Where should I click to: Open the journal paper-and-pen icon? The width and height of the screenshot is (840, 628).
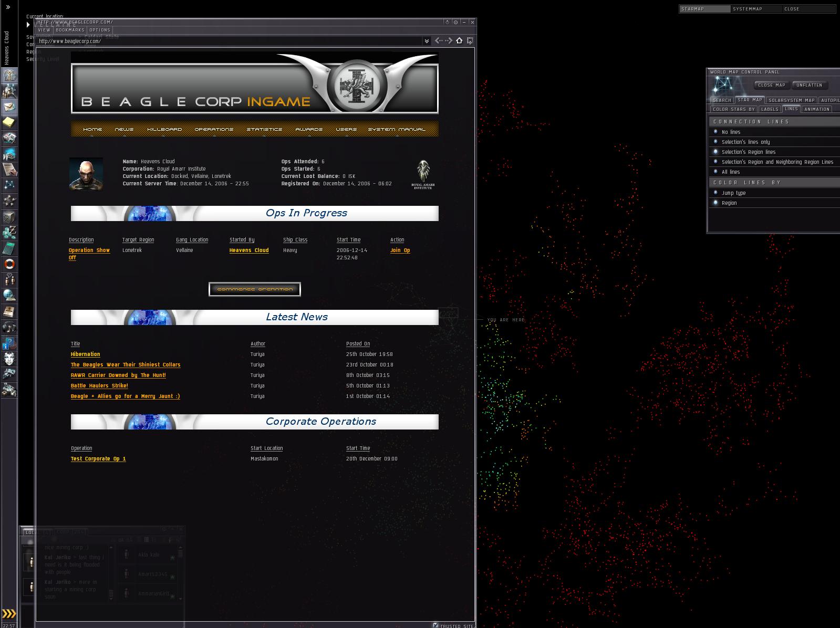point(9,170)
